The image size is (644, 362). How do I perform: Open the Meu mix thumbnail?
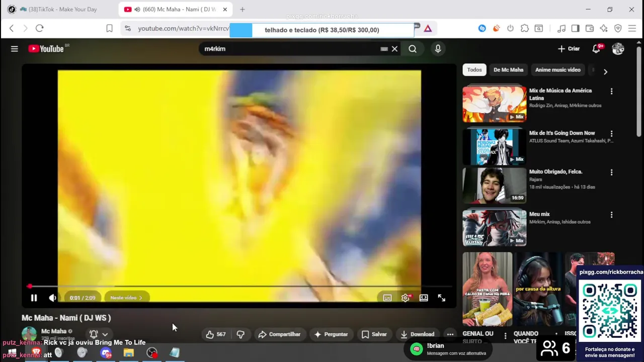495,228
